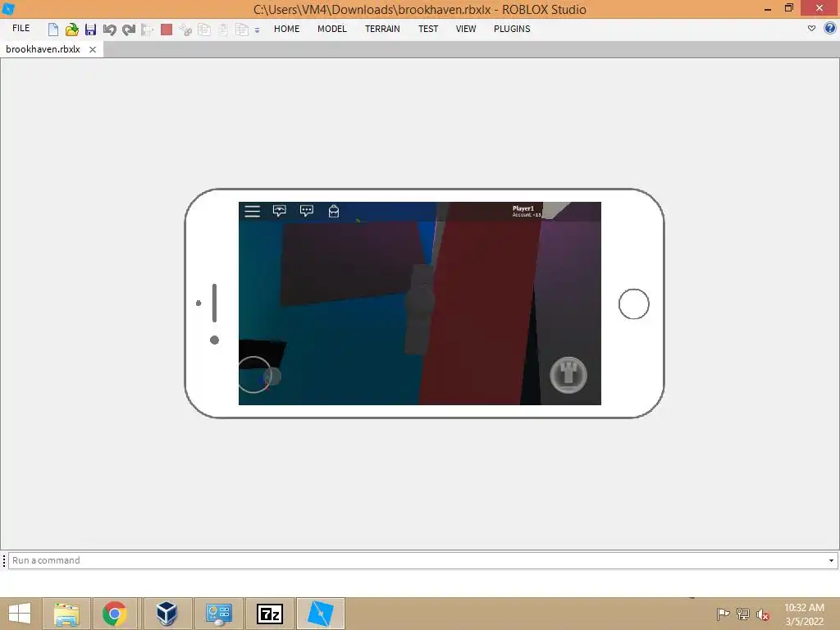Viewport: 840px width, 630px height.
Task: Click the ROBLOX Studio taskbar icon
Action: [x=321, y=614]
